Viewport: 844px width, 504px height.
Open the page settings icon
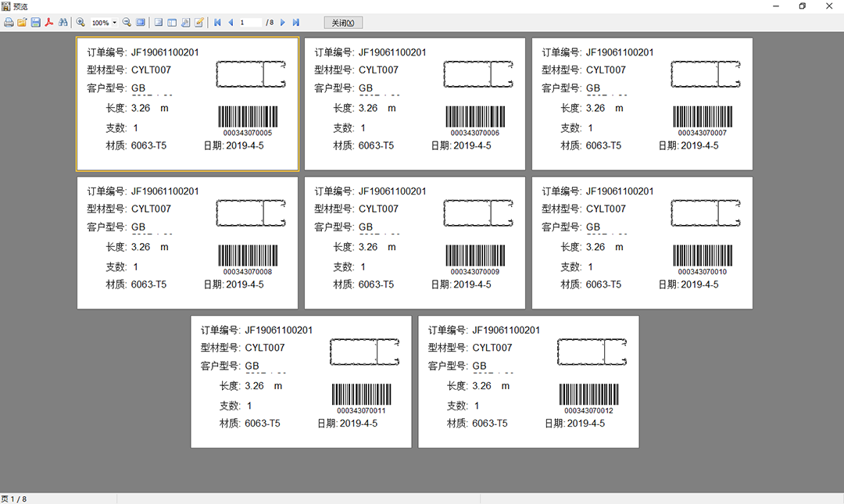(x=186, y=23)
